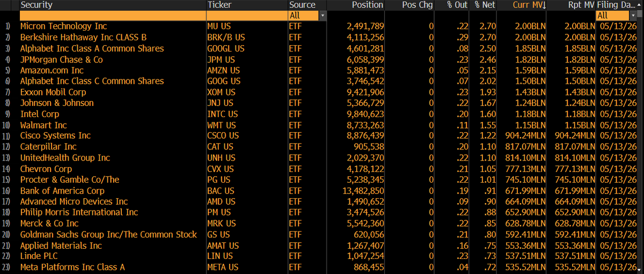
Task: Click Curr MV value 904.24MLN
Action: (x=525, y=136)
